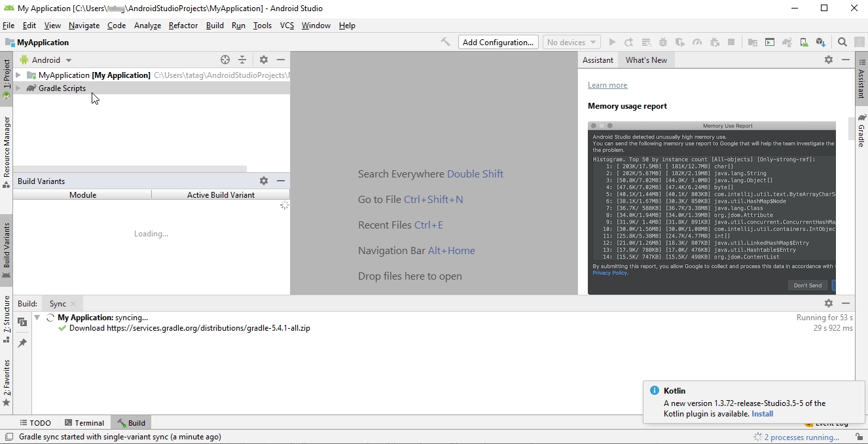Select the Assistant tab

[x=598, y=60]
